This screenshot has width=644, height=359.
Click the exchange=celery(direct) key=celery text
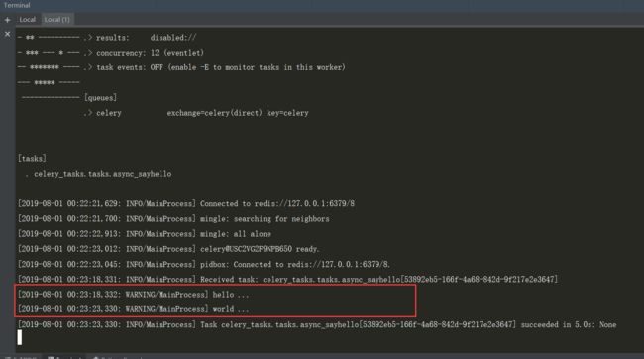point(238,113)
